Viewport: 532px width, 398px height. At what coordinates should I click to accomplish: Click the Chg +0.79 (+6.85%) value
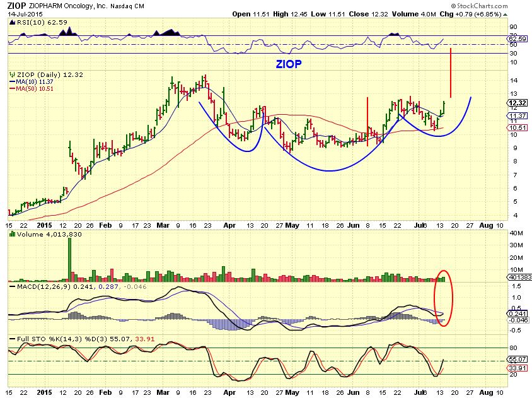coord(471,15)
